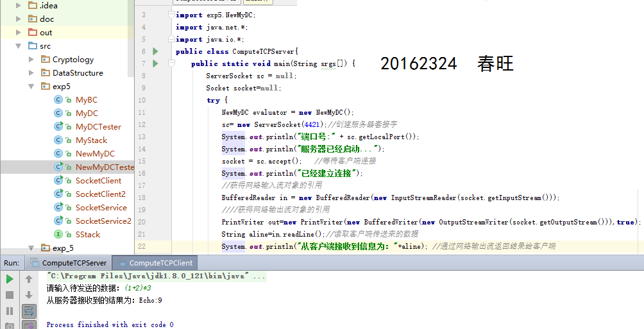Click the project tree vertical scrollbar
The width and height of the screenshot is (644, 329).
[131, 38]
